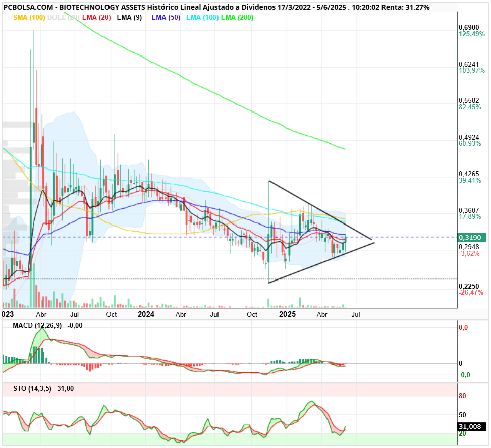Click the 0,6241 price axis label
The image size is (491, 448).
469,64
